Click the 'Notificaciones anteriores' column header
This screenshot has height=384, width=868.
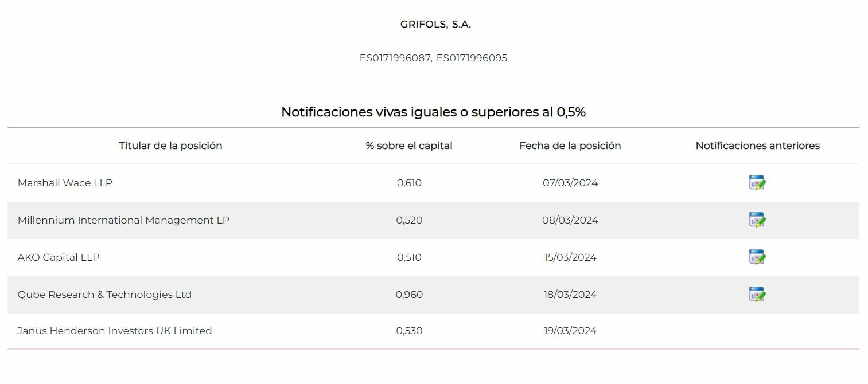click(x=757, y=146)
